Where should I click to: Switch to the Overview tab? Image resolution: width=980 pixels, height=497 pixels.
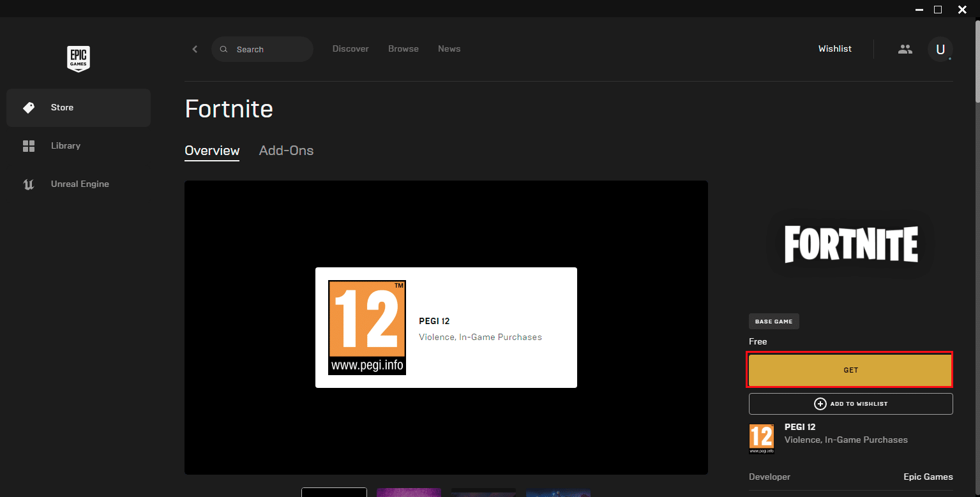click(x=212, y=151)
